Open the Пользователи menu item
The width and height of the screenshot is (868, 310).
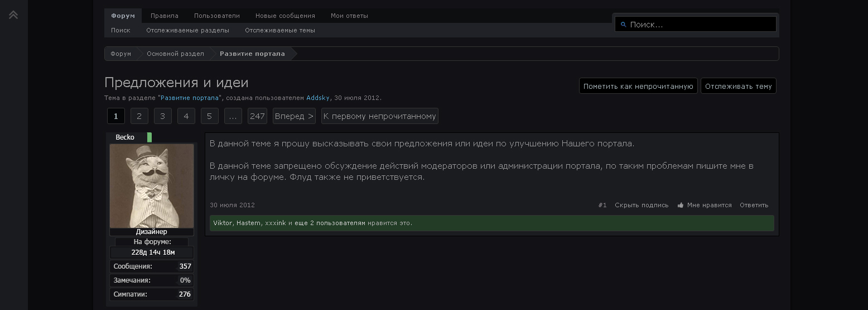click(217, 16)
